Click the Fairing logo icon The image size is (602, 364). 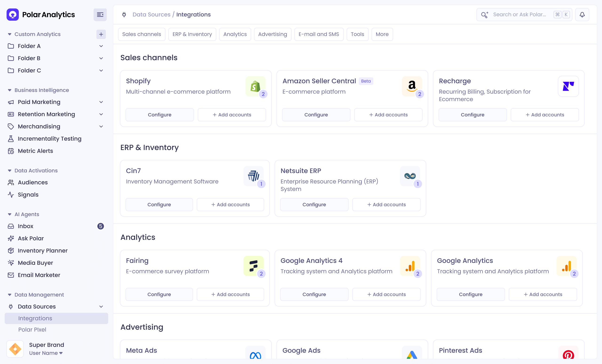pyautogui.click(x=253, y=266)
